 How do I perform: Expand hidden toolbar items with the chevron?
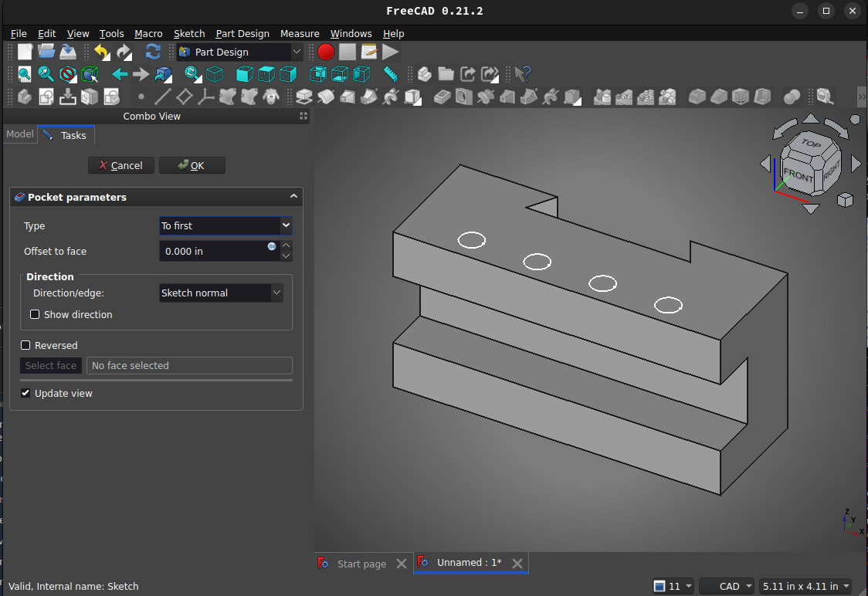(x=862, y=97)
